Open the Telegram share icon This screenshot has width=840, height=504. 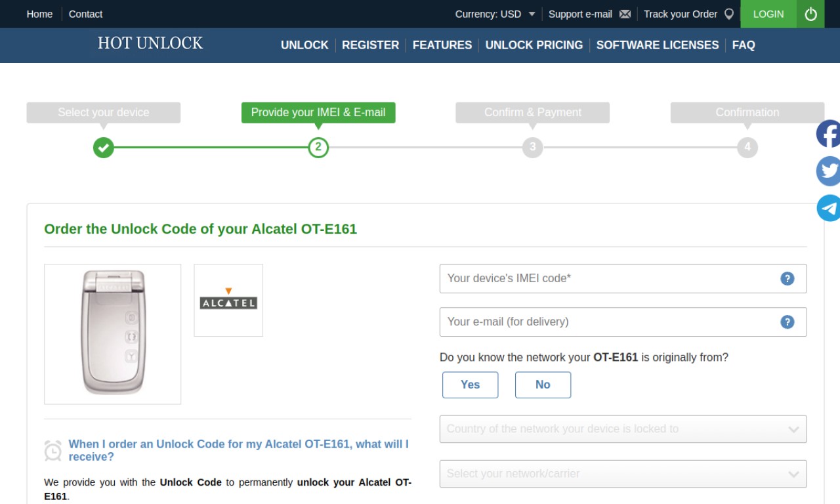828,208
